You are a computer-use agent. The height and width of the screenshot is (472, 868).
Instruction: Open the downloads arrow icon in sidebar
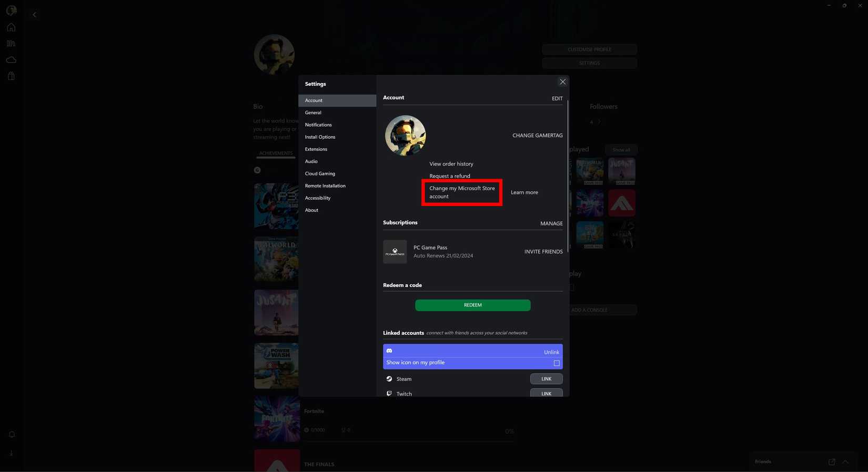tap(12, 453)
